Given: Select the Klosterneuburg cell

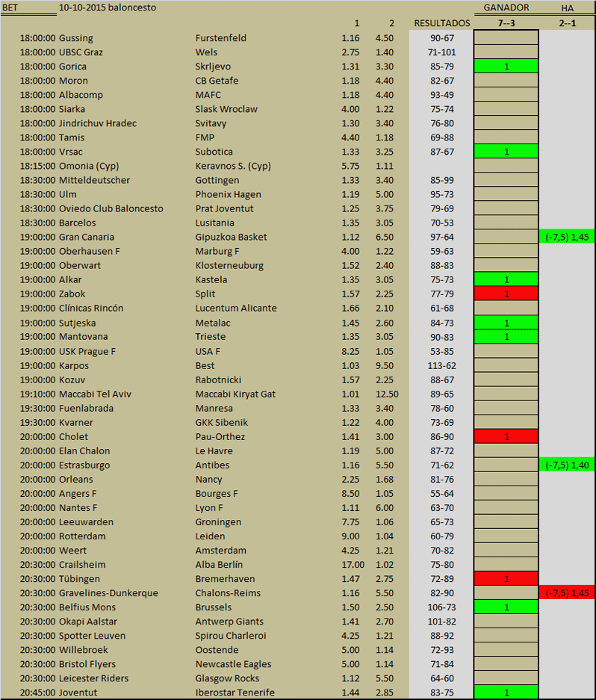Looking at the screenshot, I should coord(229,266).
